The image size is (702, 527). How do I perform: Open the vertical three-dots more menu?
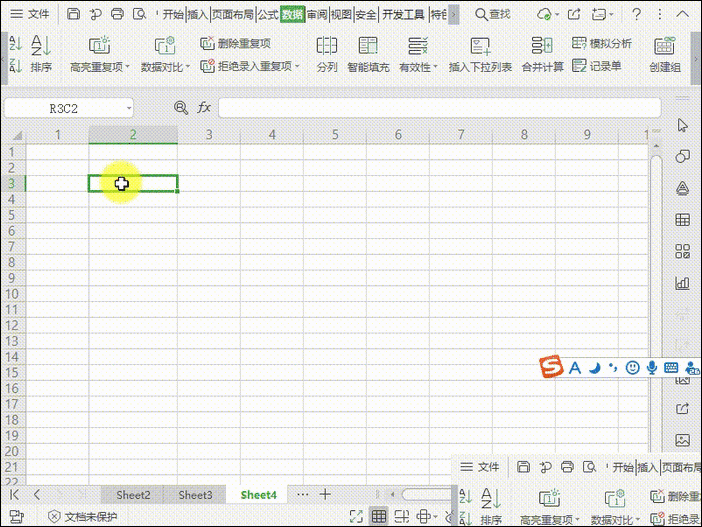[x=659, y=14]
